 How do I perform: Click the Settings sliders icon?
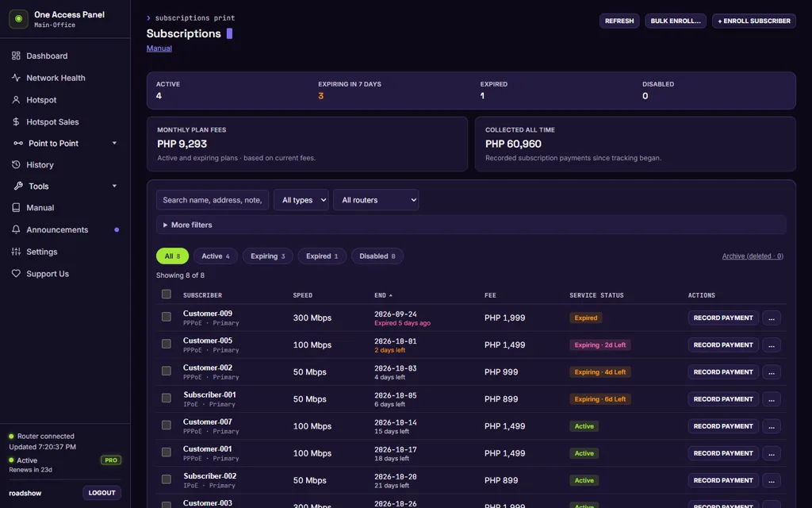point(16,252)
